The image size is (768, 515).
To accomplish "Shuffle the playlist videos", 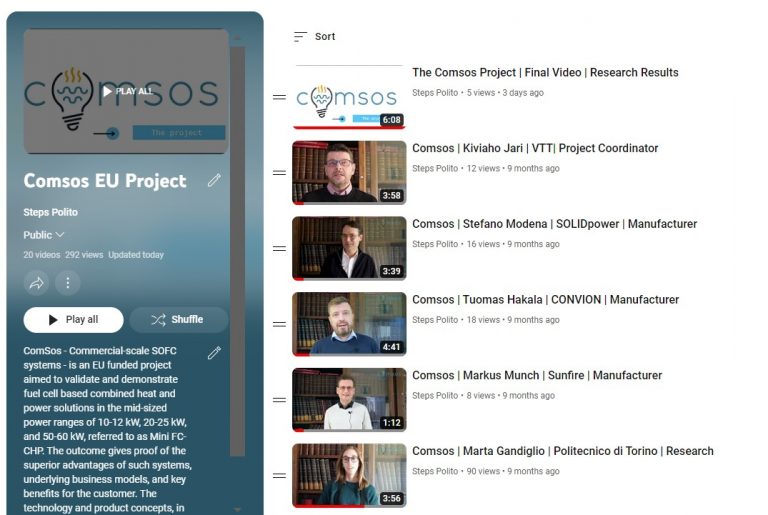I will click(179, 319).
